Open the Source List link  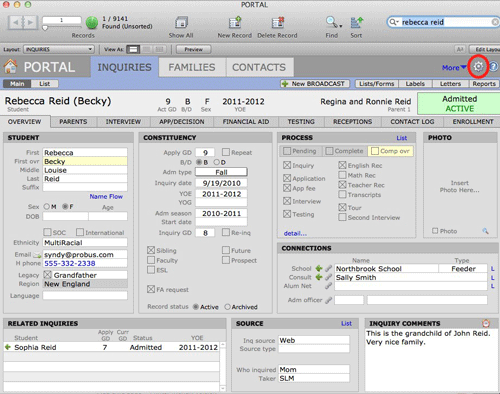click(346, 323)
